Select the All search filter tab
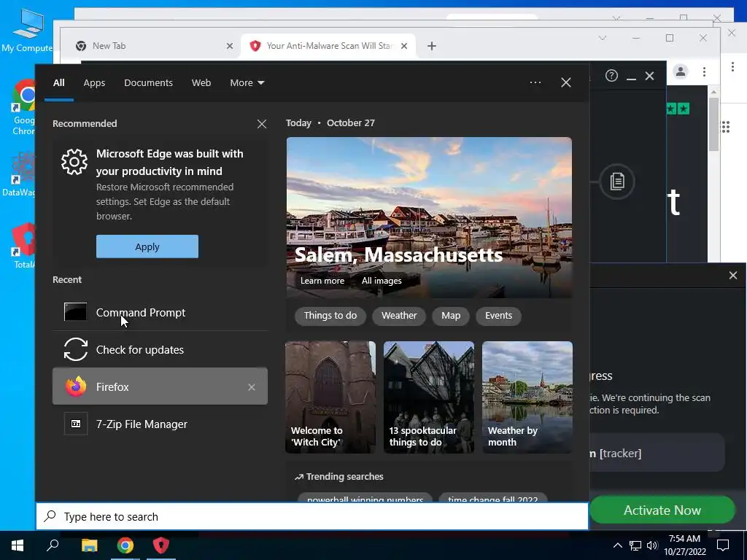Image resolution: width=747 pixels, height=560 pixels. coord(58,83)
